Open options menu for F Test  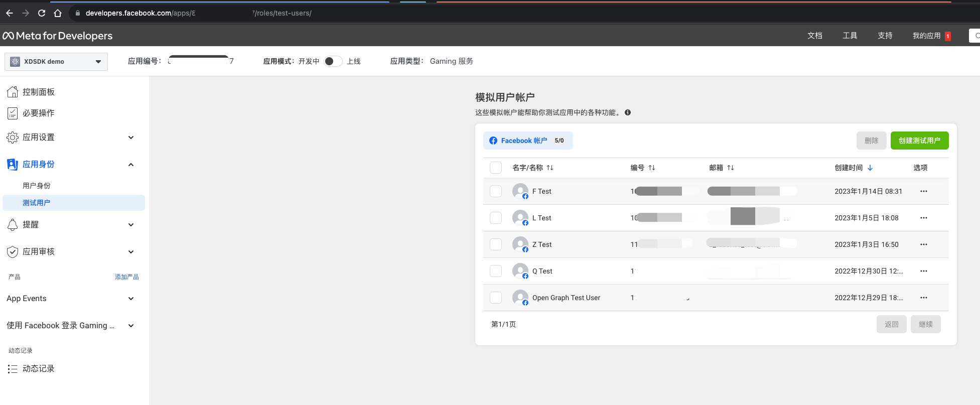click(x=924, y=191)
